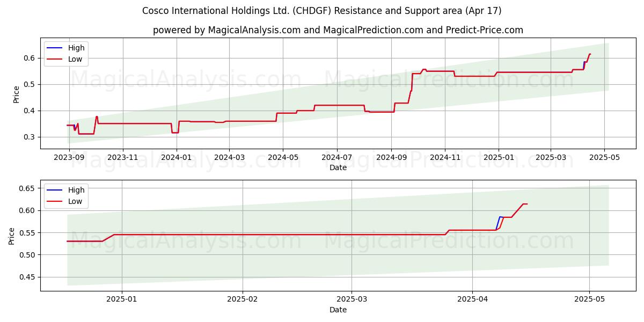This screenshot has width=644, height=322.
Task: Click the '2025-01' x-axis label in bottom chart
Action: (x=122, y=299)
